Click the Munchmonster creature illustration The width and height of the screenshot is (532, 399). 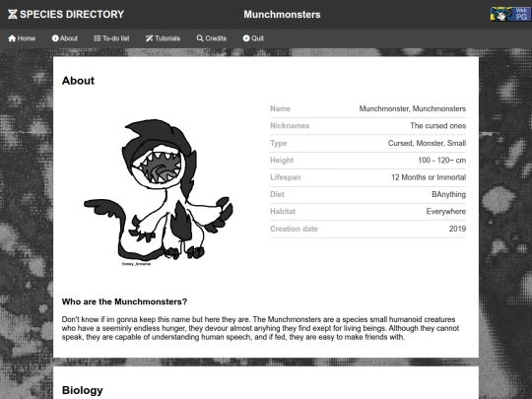pos(159,191)
